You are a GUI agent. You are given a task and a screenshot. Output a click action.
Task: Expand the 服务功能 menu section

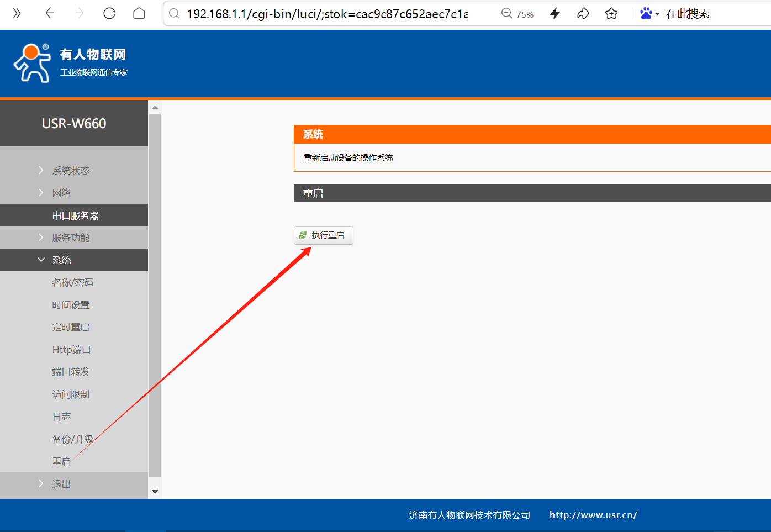[71, 238]
